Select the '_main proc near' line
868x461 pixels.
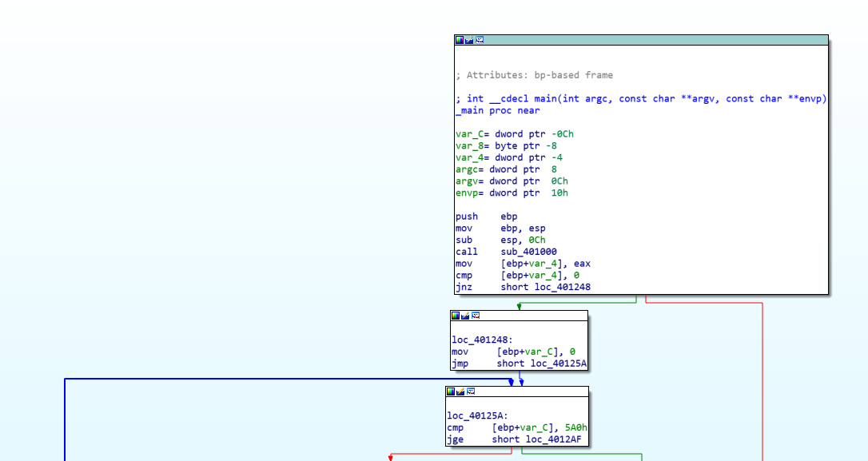[x=498, y=111]
